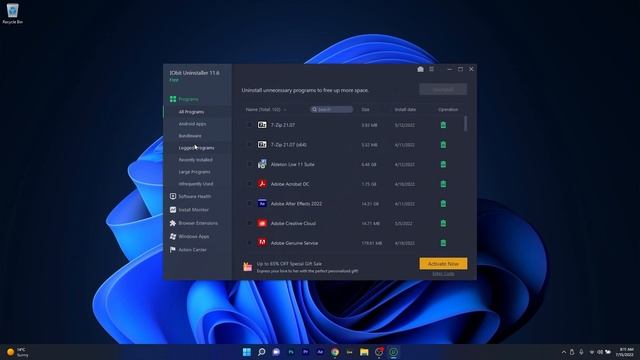Open the hamburger options menu in title bar

point(431,69)
